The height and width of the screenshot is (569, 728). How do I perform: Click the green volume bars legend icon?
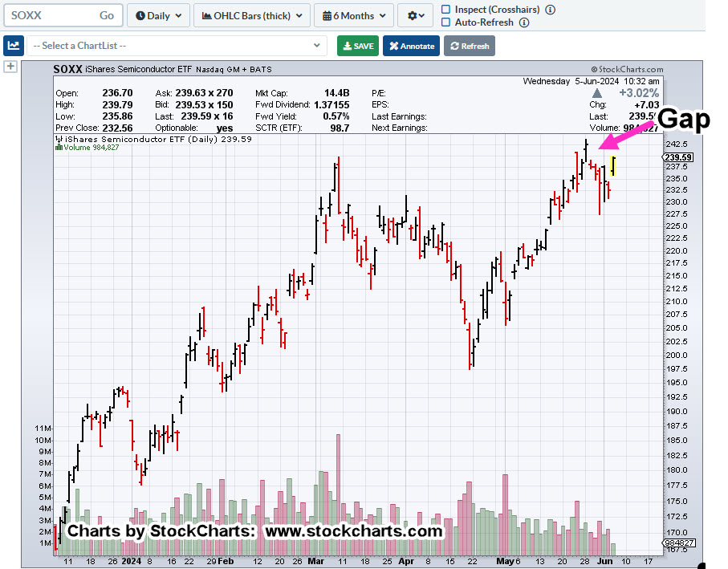59,148
